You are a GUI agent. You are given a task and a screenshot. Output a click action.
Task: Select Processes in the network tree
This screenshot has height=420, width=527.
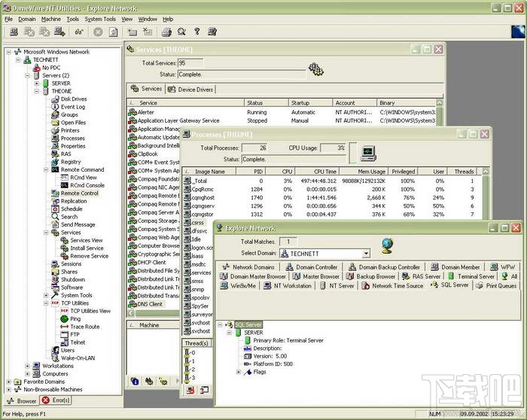(72, 138)
